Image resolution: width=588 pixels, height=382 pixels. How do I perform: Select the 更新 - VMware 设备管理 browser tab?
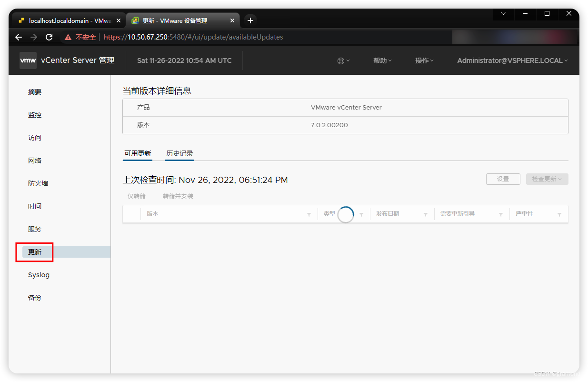pos(183,20)
